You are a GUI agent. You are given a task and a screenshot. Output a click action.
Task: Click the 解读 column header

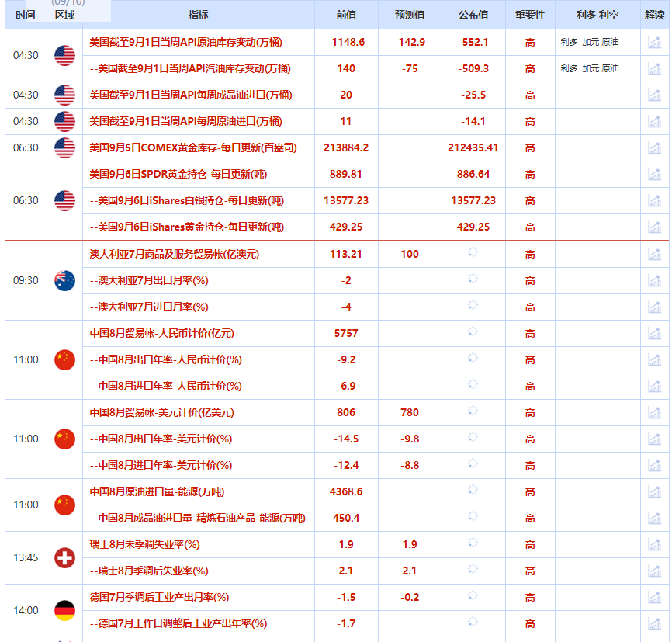pos(654,16)
